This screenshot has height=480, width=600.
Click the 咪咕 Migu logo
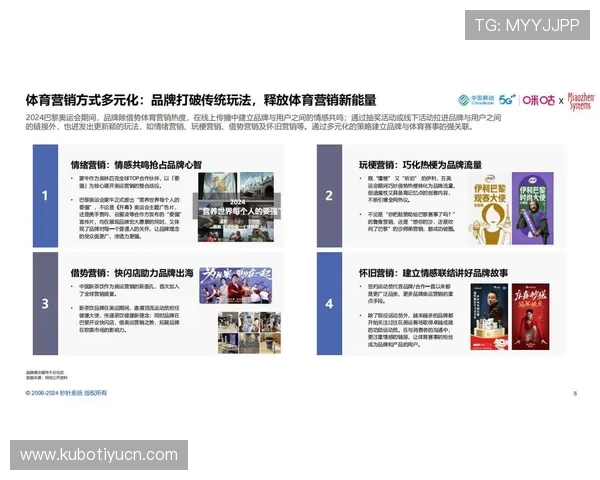point(538,100)
